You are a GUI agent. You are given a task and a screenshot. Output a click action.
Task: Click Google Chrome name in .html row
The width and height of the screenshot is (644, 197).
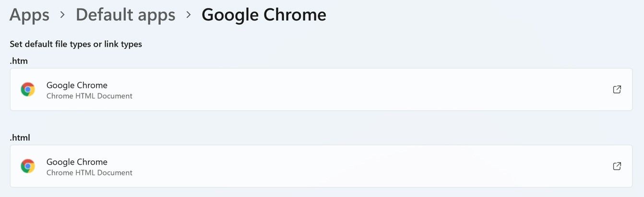(x=77, y=162)
